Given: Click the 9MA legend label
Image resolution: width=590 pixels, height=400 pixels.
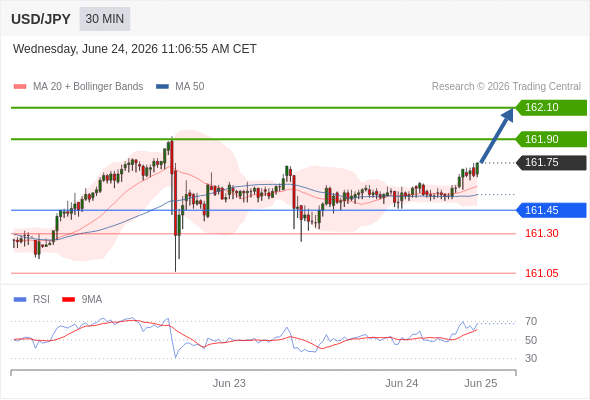Looking at the screenshot, I should (x=92, y=300).
